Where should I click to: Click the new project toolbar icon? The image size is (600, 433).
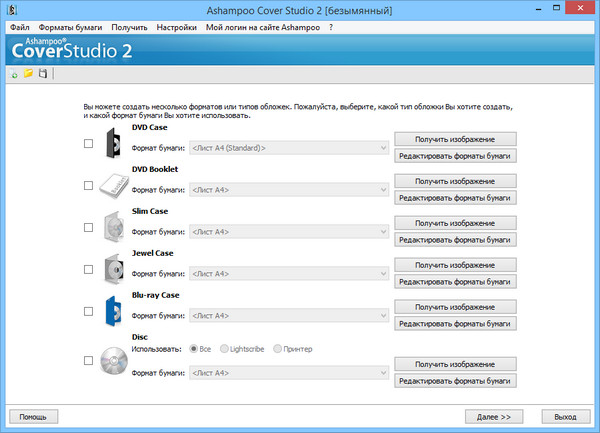[14, 74]
